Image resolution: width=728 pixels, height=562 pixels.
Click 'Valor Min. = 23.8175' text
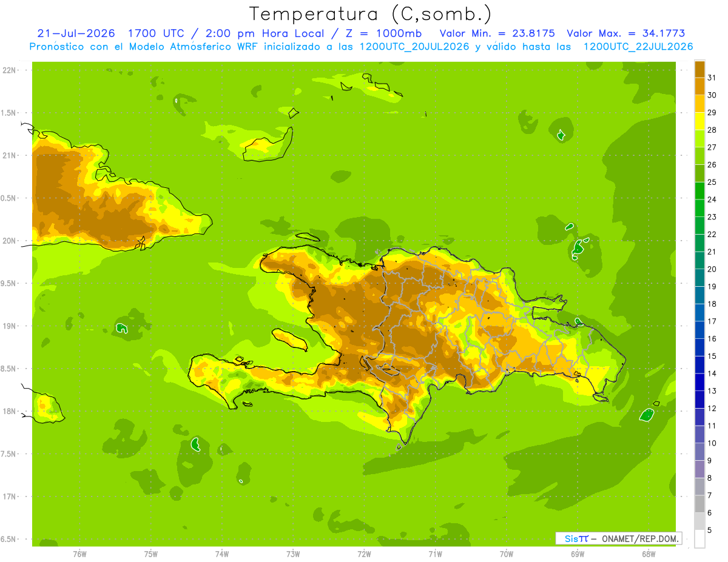(497, 33)
